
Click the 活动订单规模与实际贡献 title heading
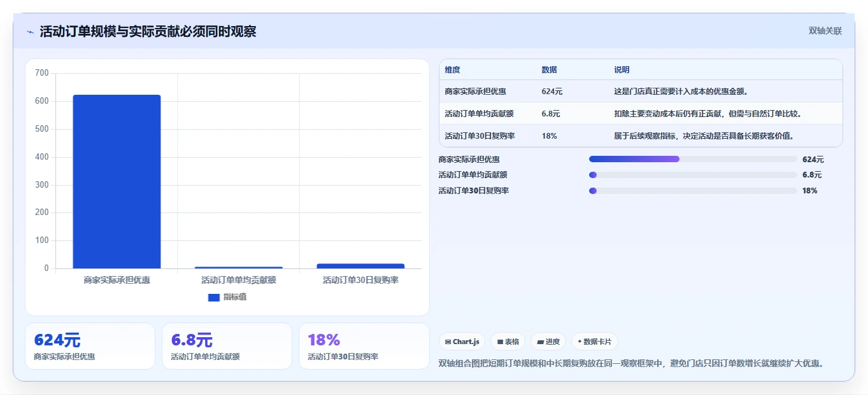click(148, 32)
